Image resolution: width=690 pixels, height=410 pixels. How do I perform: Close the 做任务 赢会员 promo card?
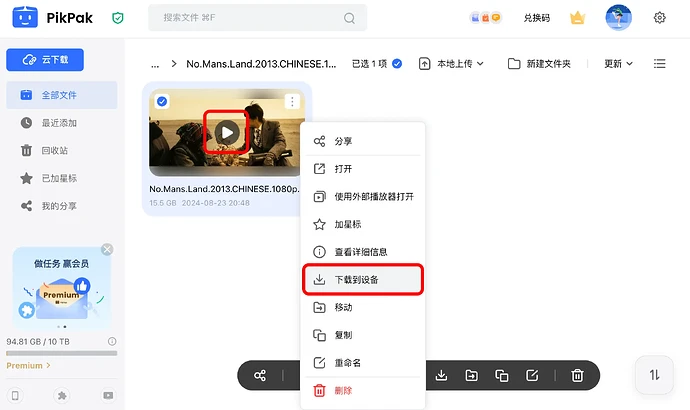click(107, 249)
